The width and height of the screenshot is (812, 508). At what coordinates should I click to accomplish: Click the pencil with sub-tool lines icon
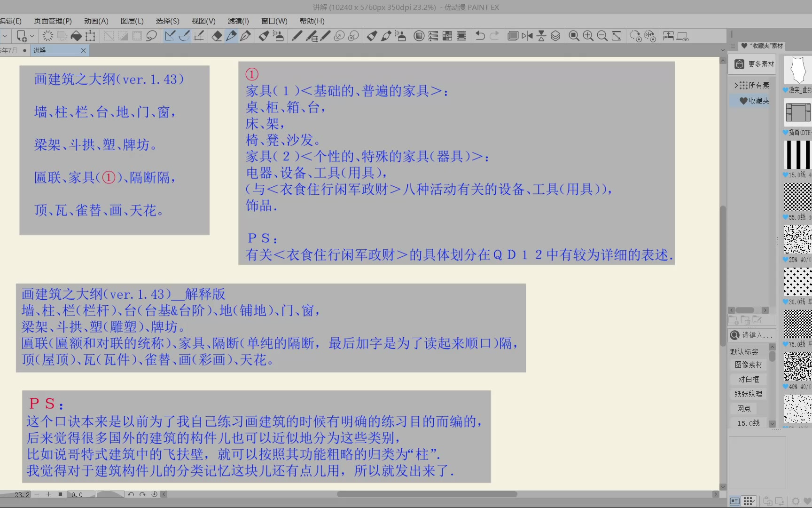pyautogui.click(x=311, y=36)
